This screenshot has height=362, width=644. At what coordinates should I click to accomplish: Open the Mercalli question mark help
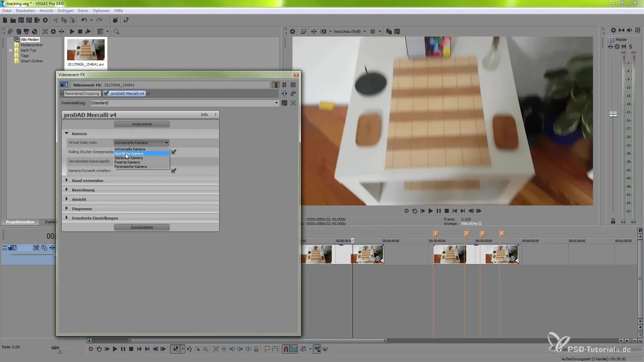click(x=215, y=115)
